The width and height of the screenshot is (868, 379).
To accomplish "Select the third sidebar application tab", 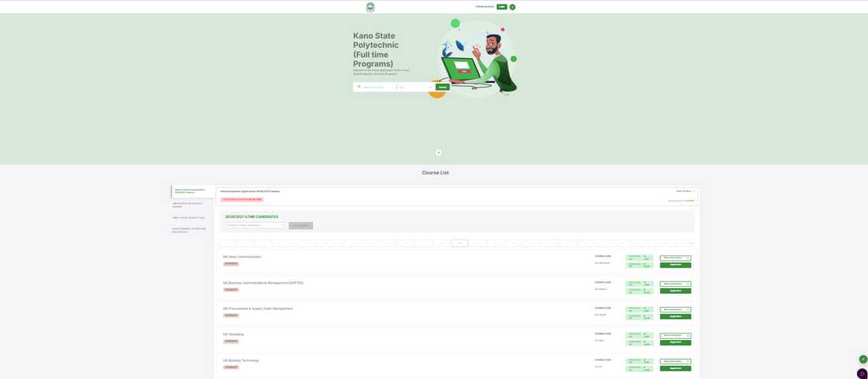I will tap(192, 218).
